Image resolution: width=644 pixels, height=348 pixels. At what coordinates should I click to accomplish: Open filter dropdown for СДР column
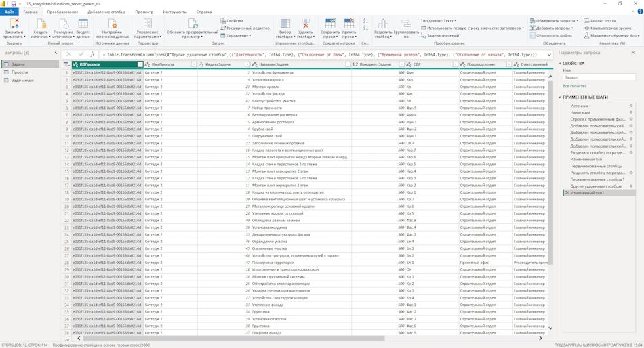[x=456, y=64]
